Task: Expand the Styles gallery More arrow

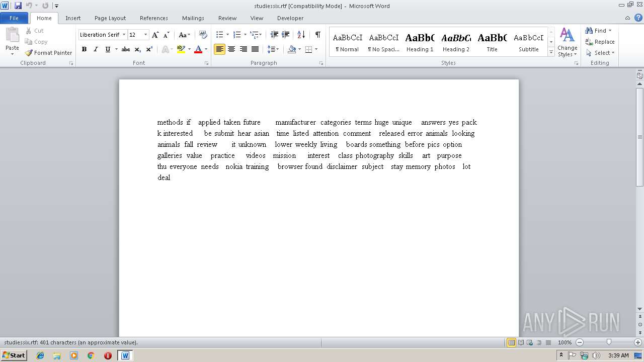Action: 551,52
